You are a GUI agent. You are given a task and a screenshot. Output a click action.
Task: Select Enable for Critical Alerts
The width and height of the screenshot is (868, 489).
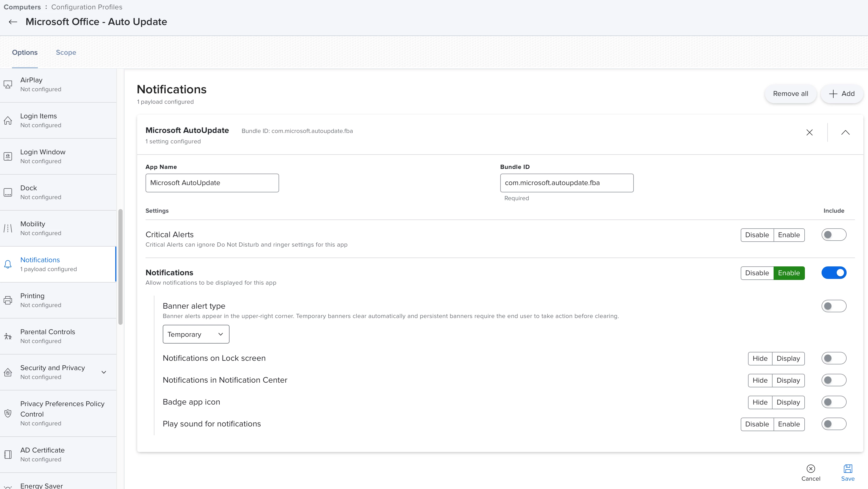click(789, 235)
